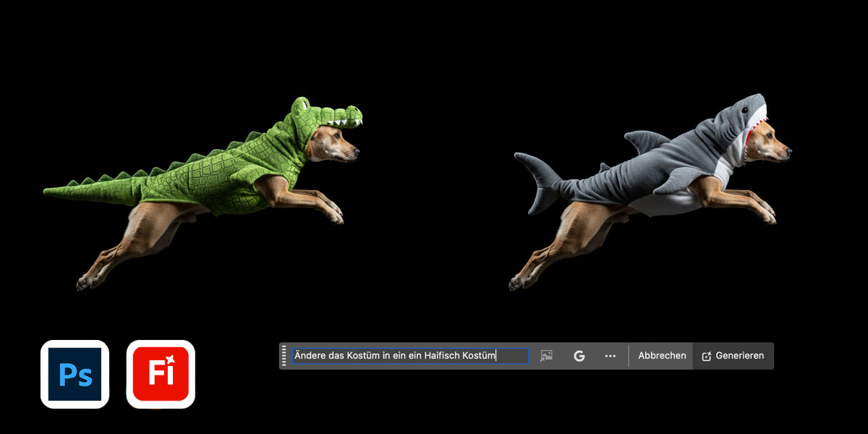Focus the costume prompt text field

click(x=409, y=356)
